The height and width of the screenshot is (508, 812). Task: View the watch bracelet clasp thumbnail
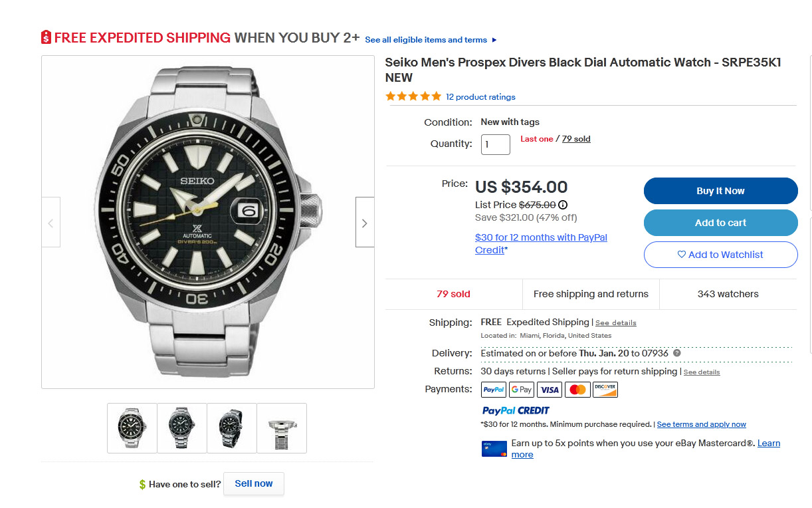282,428
